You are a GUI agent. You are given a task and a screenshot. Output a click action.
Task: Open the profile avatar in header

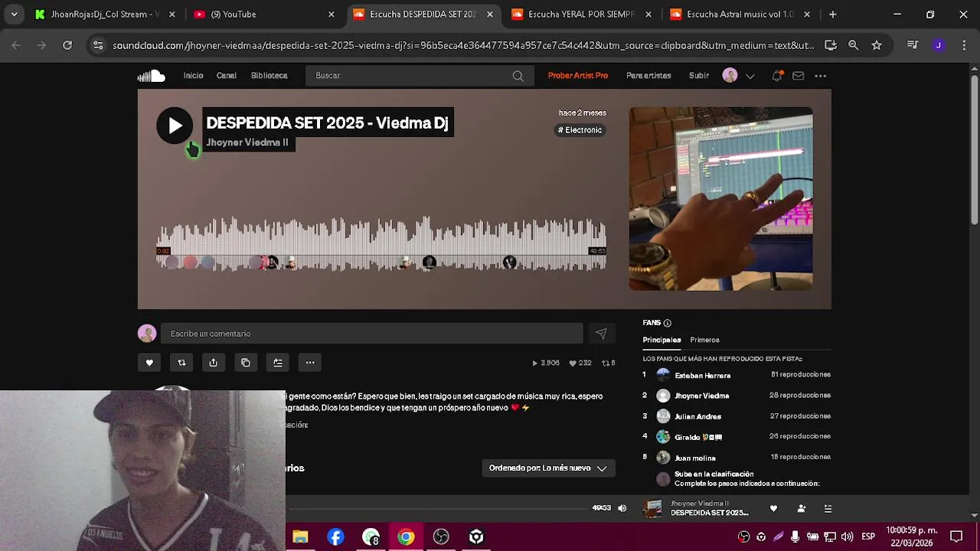[730, 76]
